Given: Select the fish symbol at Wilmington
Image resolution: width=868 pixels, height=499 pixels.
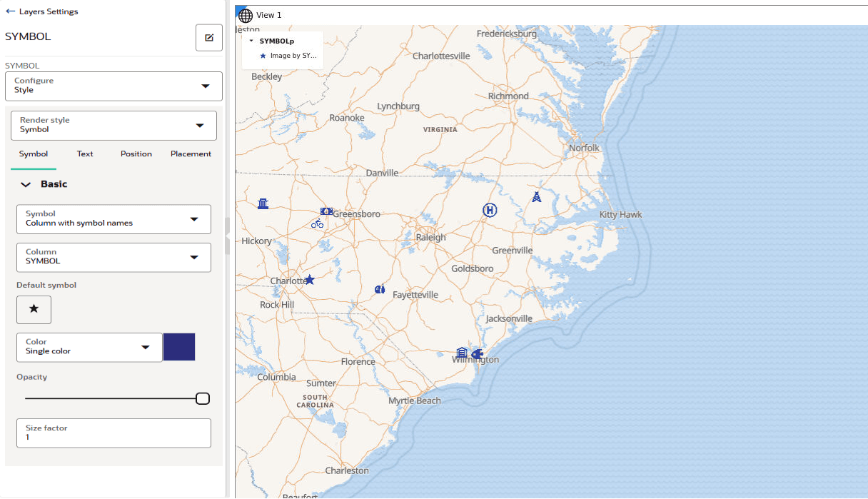Looking at the screenshot, I should click(x=477, y=354).
